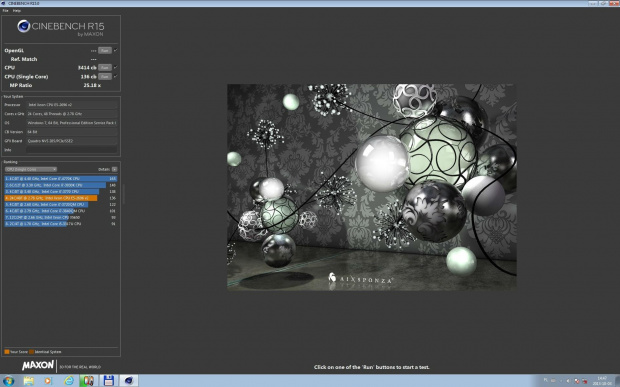The height and width of the screenshot is (387, 620).
Task: Toggle the OpenGL test checkbox
Action: coord(115,50)
